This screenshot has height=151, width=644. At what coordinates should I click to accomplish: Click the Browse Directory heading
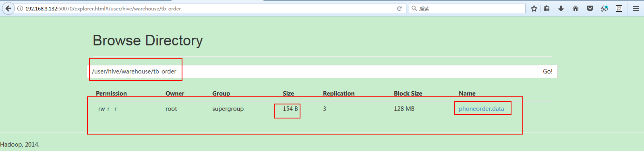click(x=148, y=41)
